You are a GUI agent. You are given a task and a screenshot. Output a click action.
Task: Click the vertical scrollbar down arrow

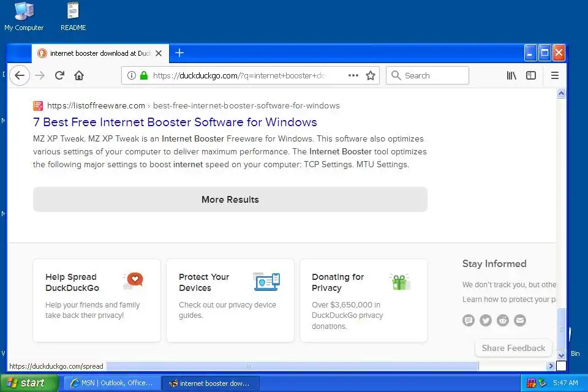pos(562,355)
